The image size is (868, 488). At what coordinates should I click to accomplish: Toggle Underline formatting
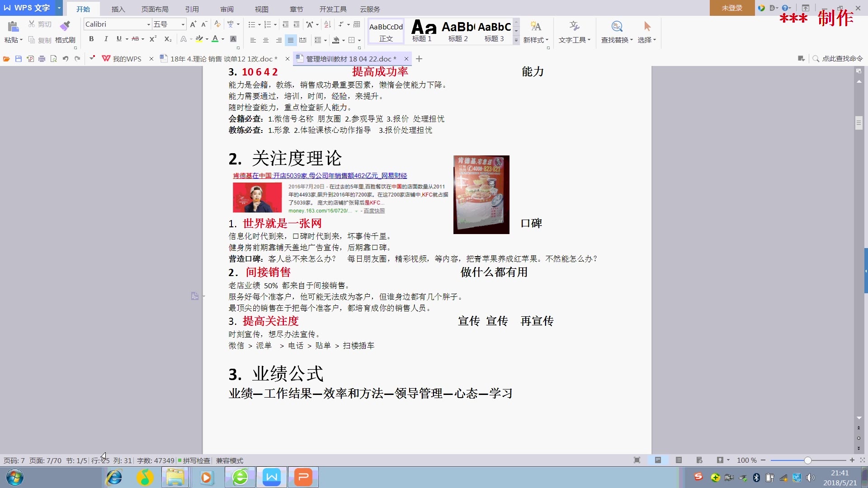point(119,39)
